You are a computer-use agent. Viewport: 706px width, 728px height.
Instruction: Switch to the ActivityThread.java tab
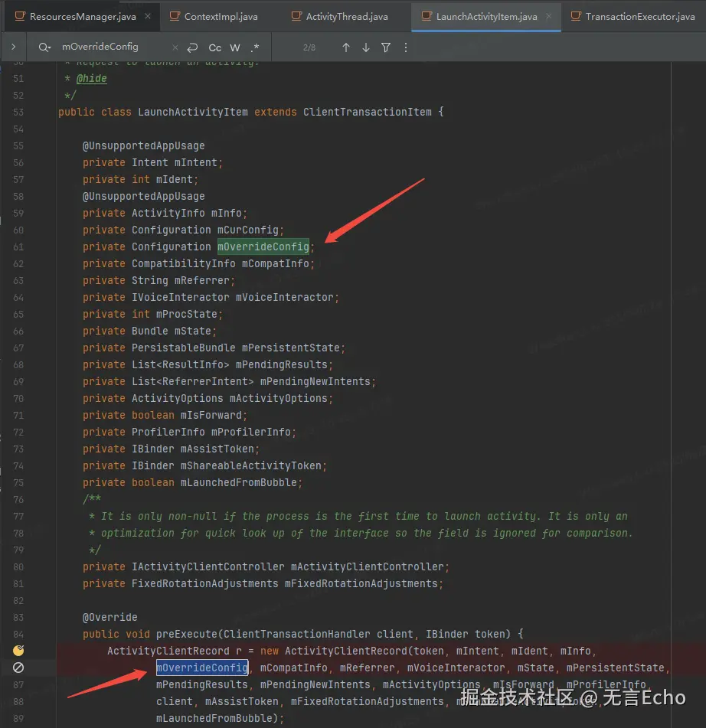[346, 16]
